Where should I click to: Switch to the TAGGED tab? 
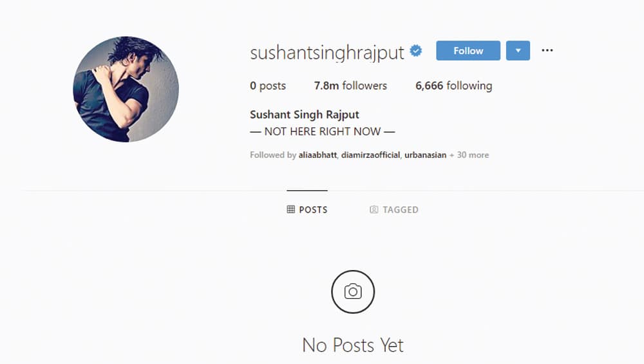[x=394, y=209]
